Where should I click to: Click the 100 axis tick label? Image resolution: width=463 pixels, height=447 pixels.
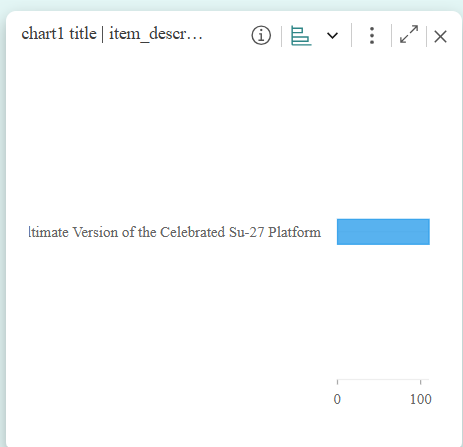421,399
